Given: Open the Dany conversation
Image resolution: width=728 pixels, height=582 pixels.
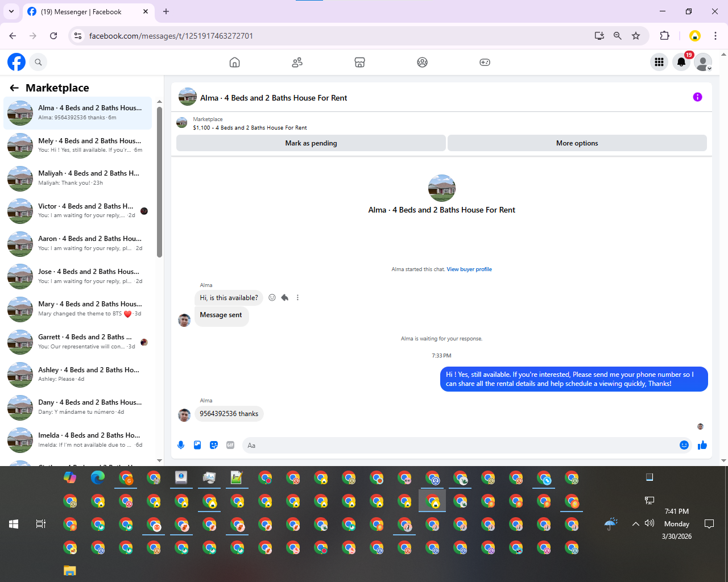Looking at the screenshot, I should pyautogui.click(x=78, y=408).
